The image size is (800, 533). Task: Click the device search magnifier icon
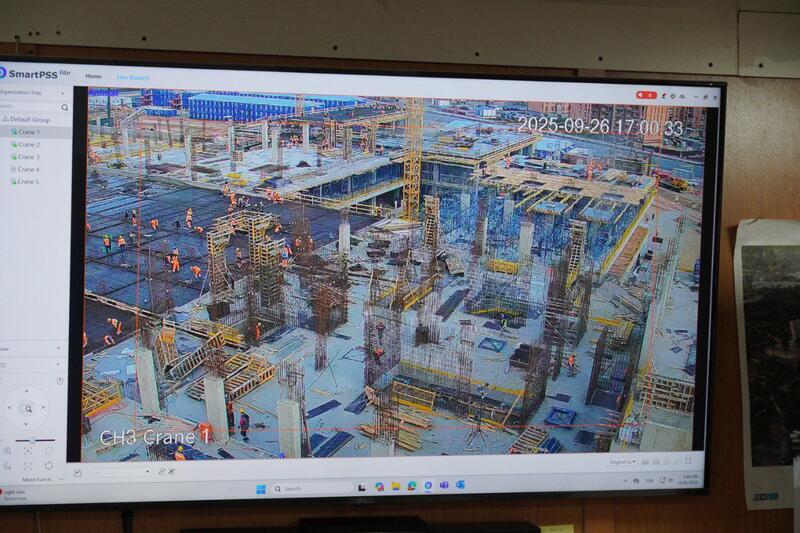65,107
